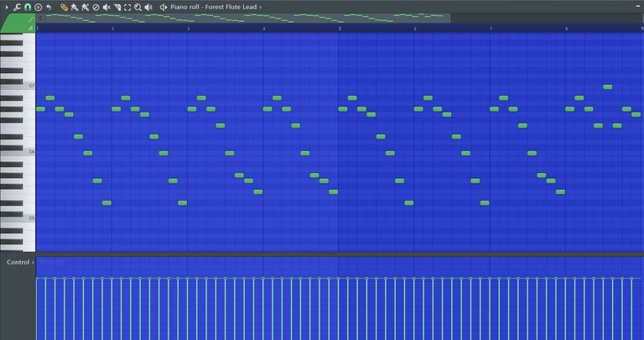Select the lowest note at end of bar 1
Image resolution: width=644 pixels, height=340 pixels.
[106, 202]
